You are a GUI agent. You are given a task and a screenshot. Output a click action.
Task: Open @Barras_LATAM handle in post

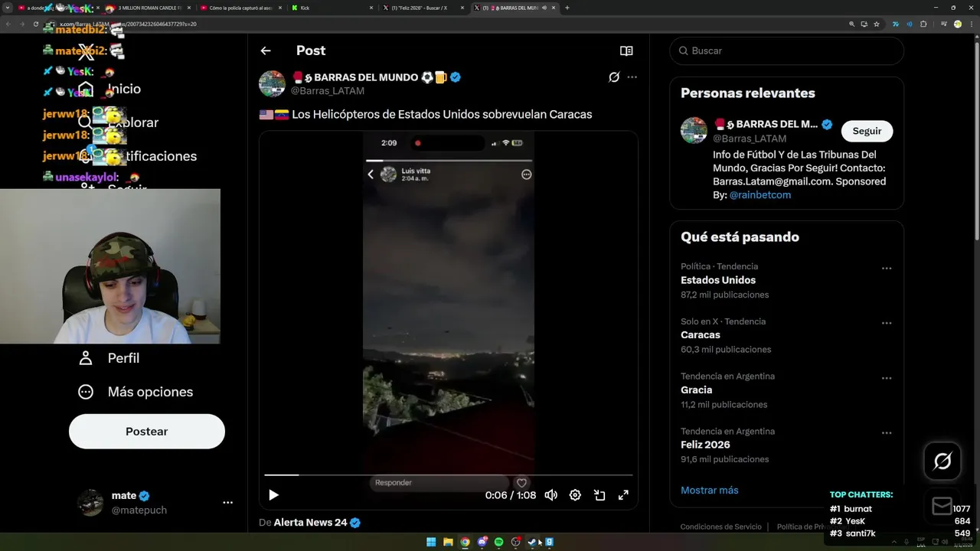point(328,91)
